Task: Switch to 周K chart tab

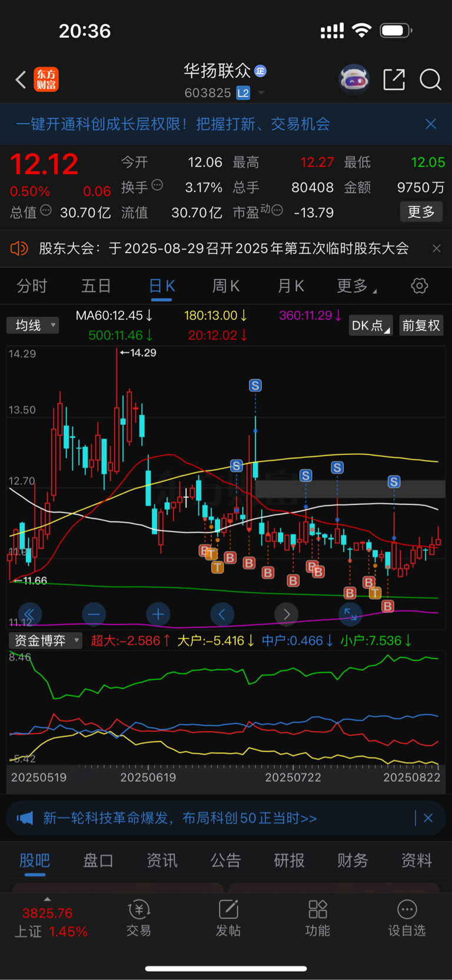Action: [x=226, y=286]
